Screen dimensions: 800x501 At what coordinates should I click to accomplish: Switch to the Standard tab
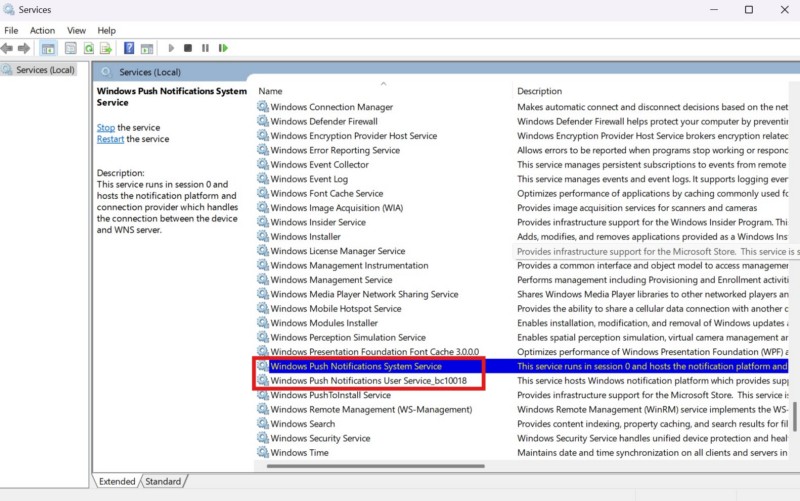pos(163,481)
